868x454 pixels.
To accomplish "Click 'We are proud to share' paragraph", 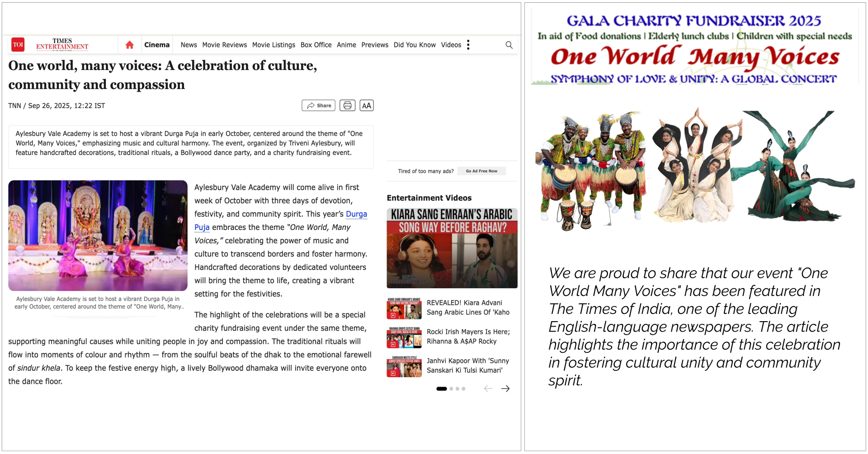I will 694,326.
